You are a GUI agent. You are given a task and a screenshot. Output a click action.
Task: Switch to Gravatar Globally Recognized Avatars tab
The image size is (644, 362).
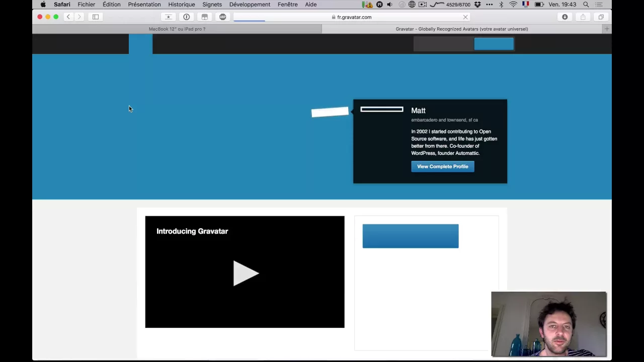[462, 29]
